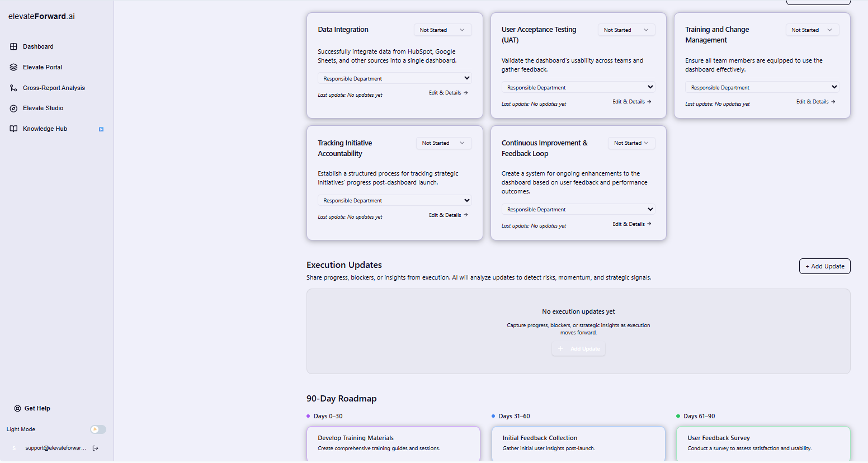Set a status for Tracking Initiative Accountability

coord(444,143)
